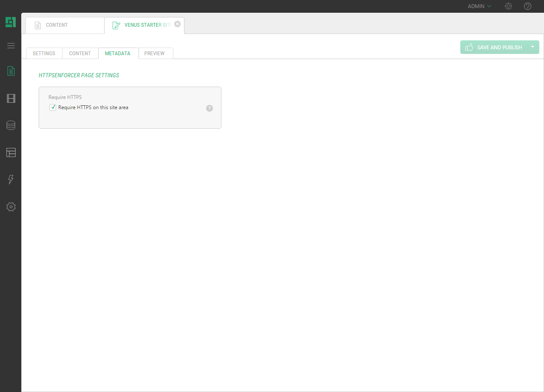
Task: Open the Media film strip icon
Action: click(x=11, y=99)
